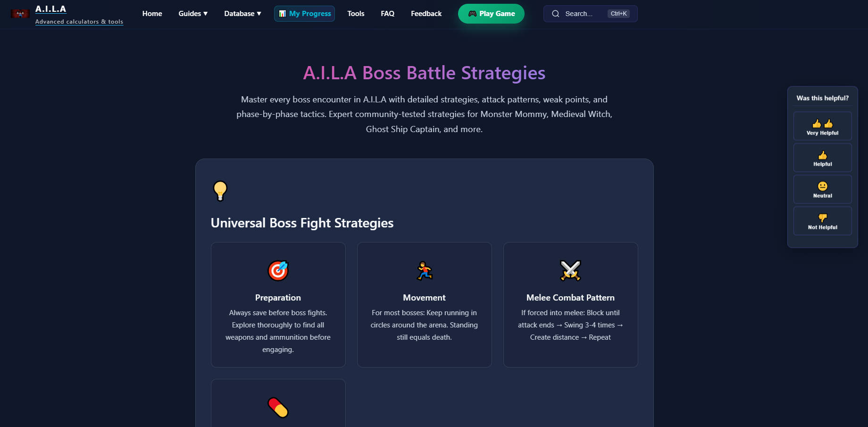Screen dimensions: 868x427
Task: Focus the Search input field
Action: 590,14
